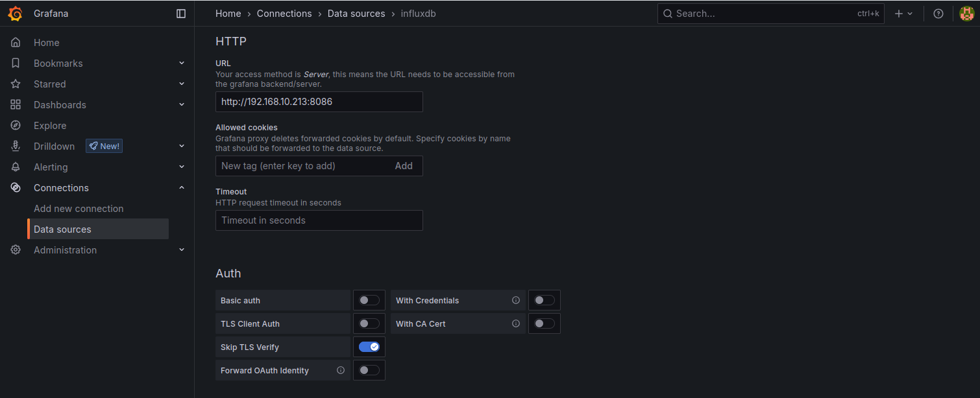The image size is (980, 398).
Task: Open Administration in the sidebar
Action: [65, 250]
